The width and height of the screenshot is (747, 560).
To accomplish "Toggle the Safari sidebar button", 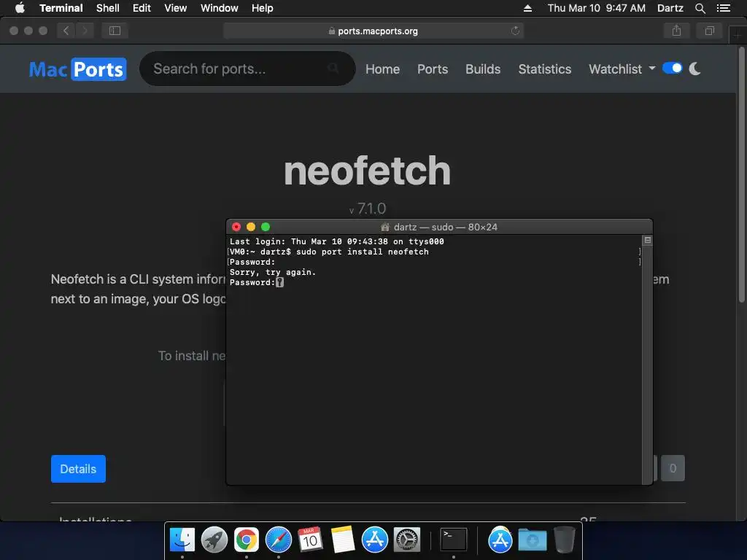I will 115,31.
